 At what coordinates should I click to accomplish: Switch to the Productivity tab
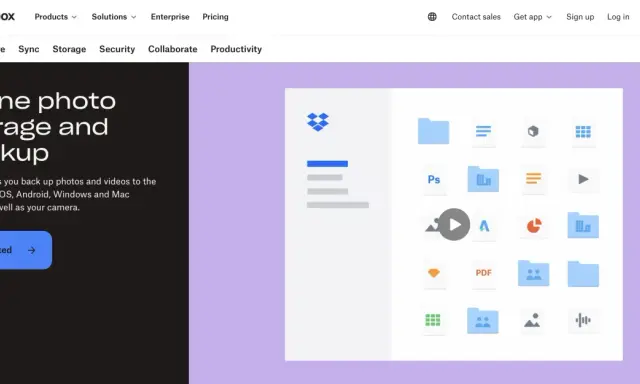click(236, 49)
